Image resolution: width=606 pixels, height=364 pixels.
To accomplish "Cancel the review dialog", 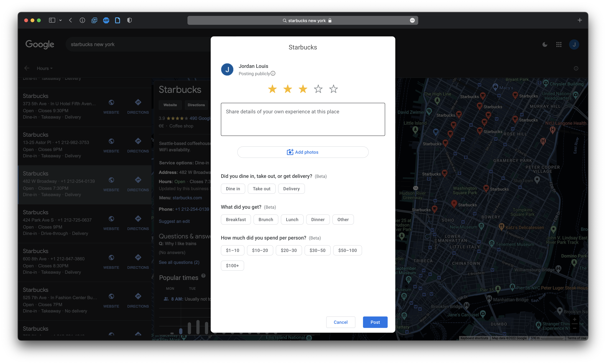I will 340,322.
